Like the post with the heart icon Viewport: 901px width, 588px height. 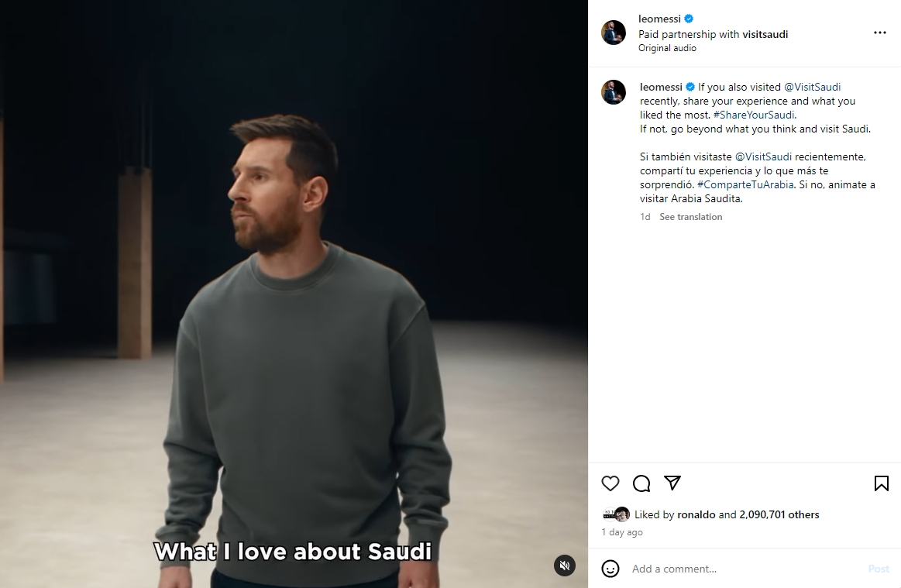coord(610,483)
